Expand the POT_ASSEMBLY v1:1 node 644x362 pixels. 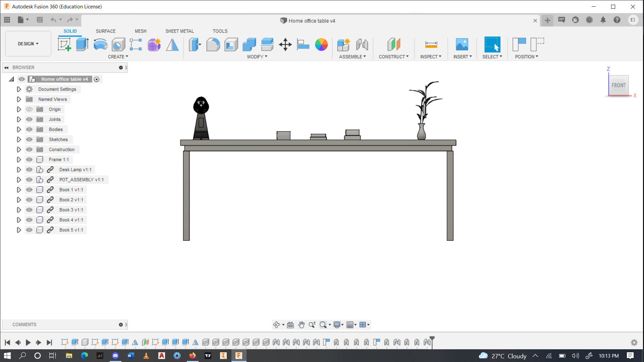pyautogui.click(x=19, y=180)
